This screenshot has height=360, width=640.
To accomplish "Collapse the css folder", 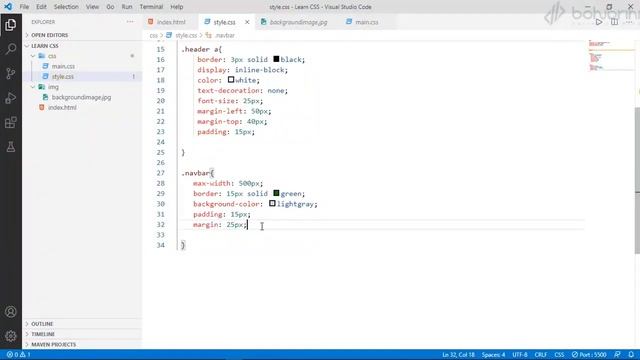I will tap(52, 56).
